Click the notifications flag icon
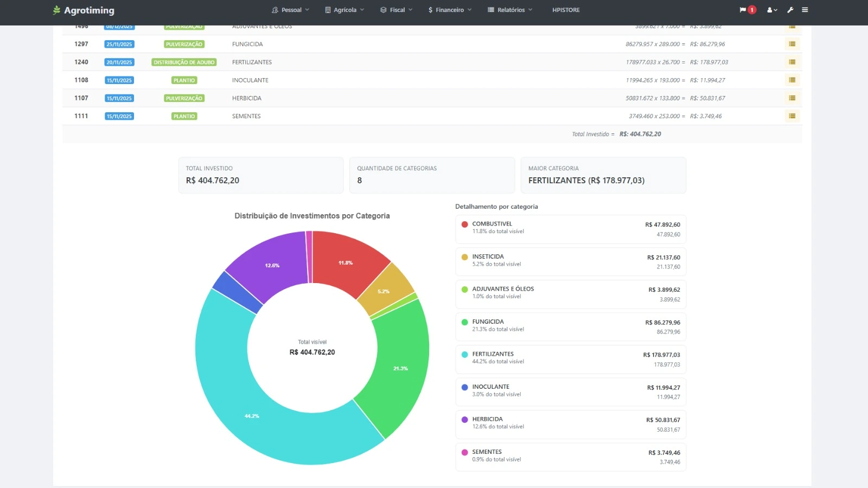The image size is (868, 488). click(x=743, y=10)
